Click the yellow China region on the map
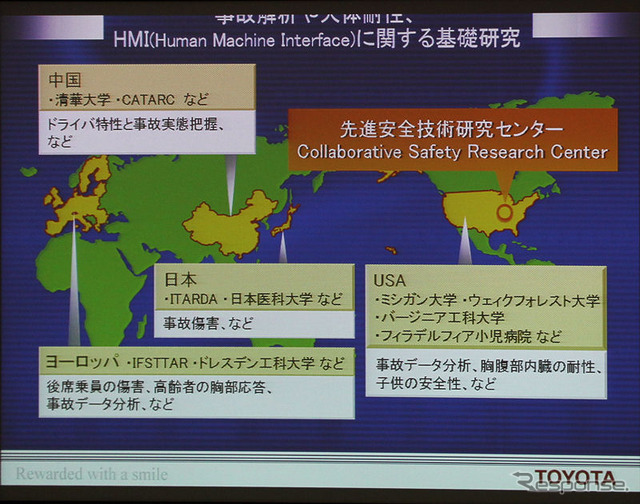Viewport: 640px width, 504px height. (x=231, y=225)
